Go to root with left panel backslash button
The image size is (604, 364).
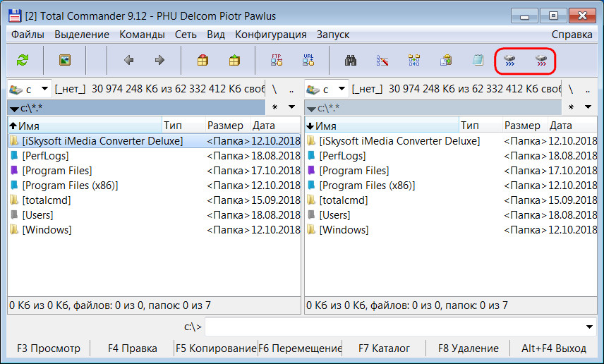point(274,90)
